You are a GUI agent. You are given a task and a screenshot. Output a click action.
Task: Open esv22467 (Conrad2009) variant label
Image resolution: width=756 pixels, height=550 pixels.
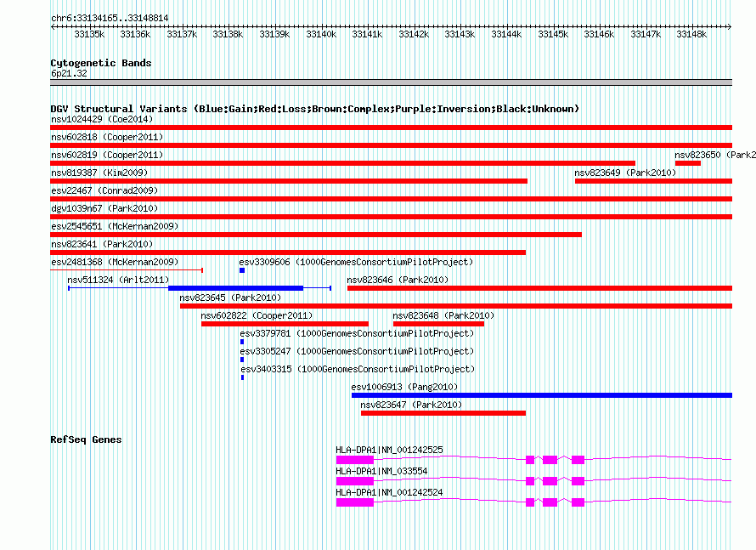(x=104, y=190)
